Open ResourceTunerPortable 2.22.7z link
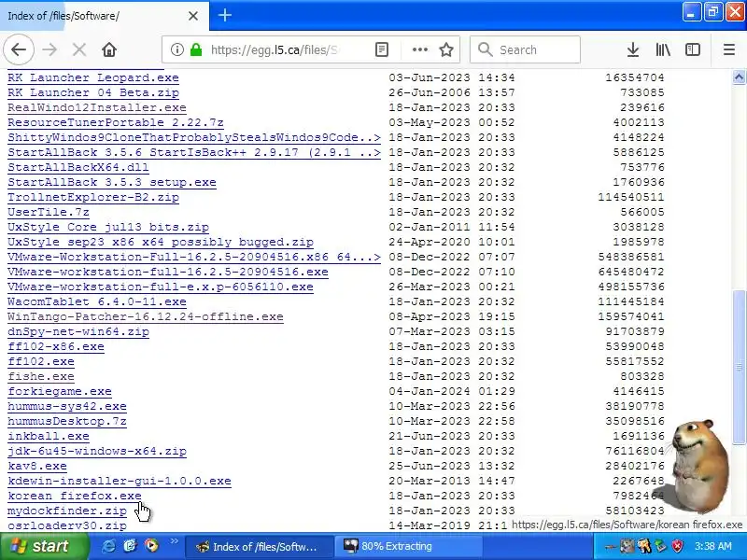The image size is (747, 560). [115, 122]
